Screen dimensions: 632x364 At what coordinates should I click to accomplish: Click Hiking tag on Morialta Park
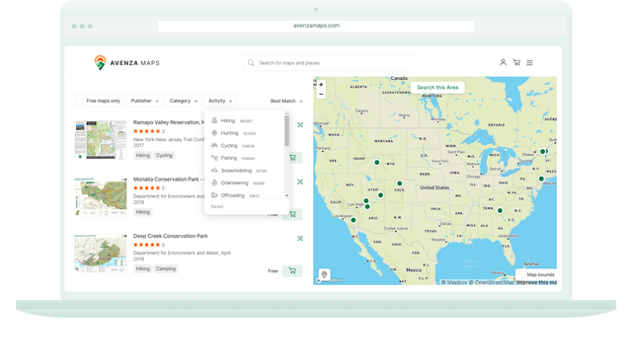142,212
